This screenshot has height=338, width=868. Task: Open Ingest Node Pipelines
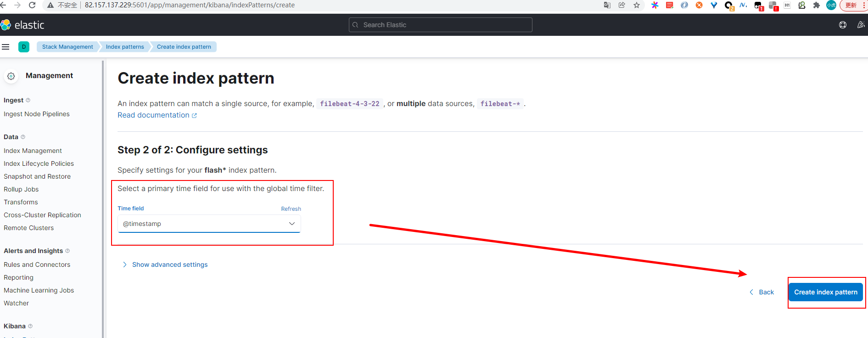[x=37, y=114]
